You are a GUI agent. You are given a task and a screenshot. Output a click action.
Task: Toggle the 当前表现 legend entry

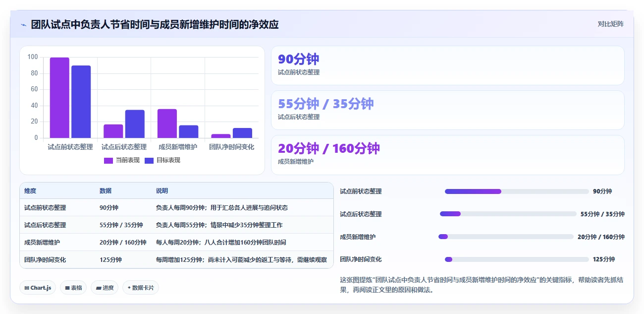click(x=121, y=160)
